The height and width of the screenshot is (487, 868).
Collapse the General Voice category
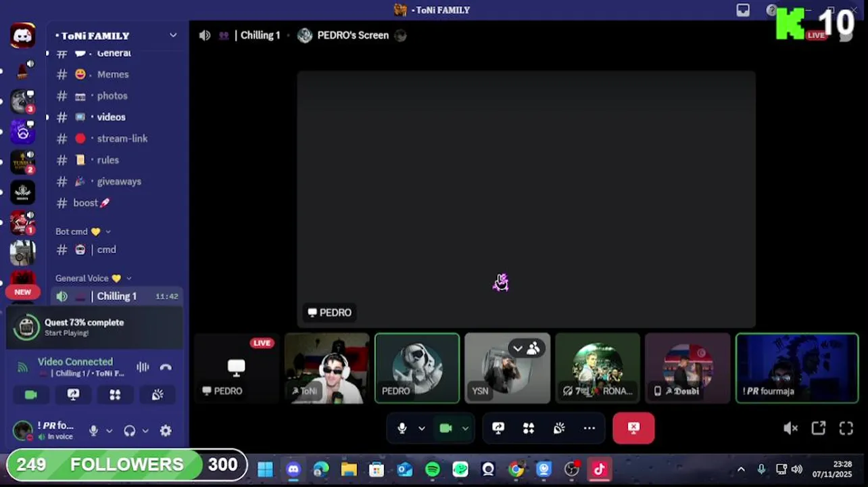93,278
